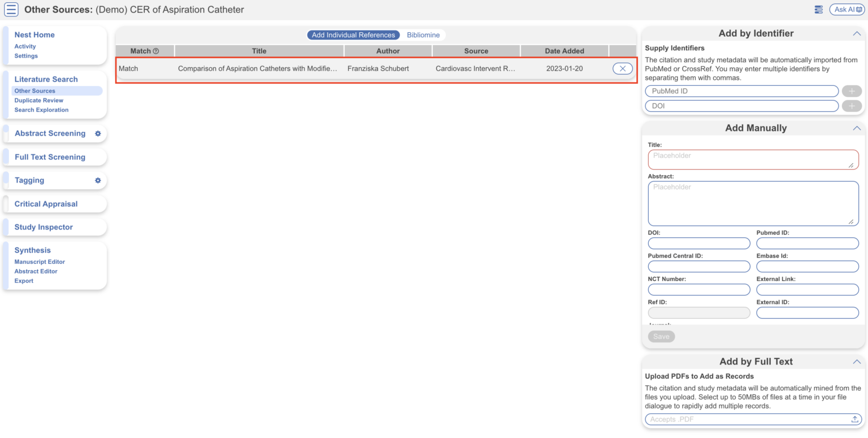The height and width of the screenshot is (438, 868).
Task: Navigate to the Manuscript Editor page
Action: pos(39,262)
